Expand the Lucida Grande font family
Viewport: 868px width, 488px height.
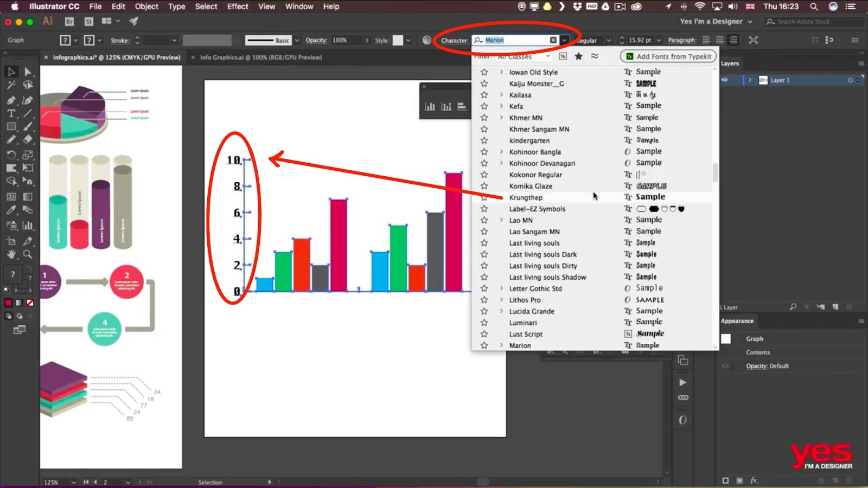pyautogui.click(x=501, y=311)
